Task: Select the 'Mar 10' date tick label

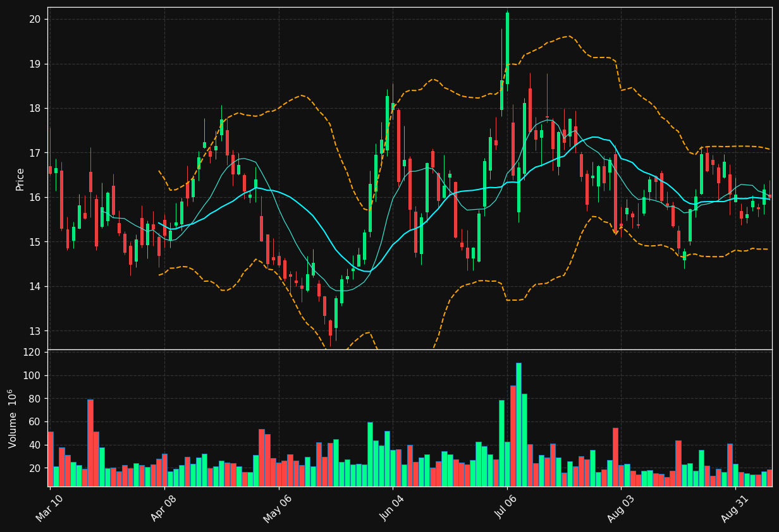Action: pyautogui.click(x=49, y=509)
